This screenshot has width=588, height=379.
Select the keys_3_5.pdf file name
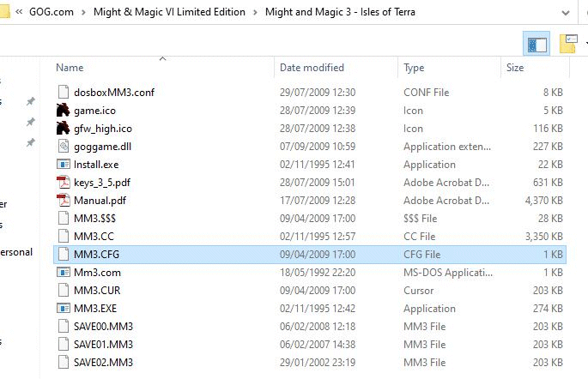(102, 183)
